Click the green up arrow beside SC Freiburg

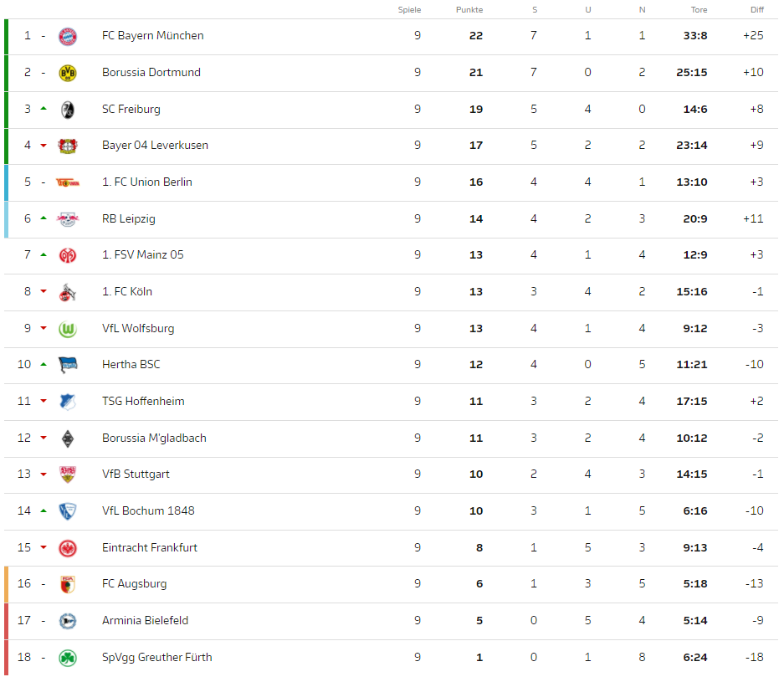[x=44, y=109]
